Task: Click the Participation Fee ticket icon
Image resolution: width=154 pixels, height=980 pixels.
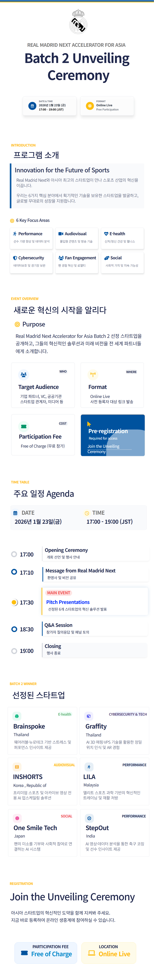Action: click(x=24, y=427)
